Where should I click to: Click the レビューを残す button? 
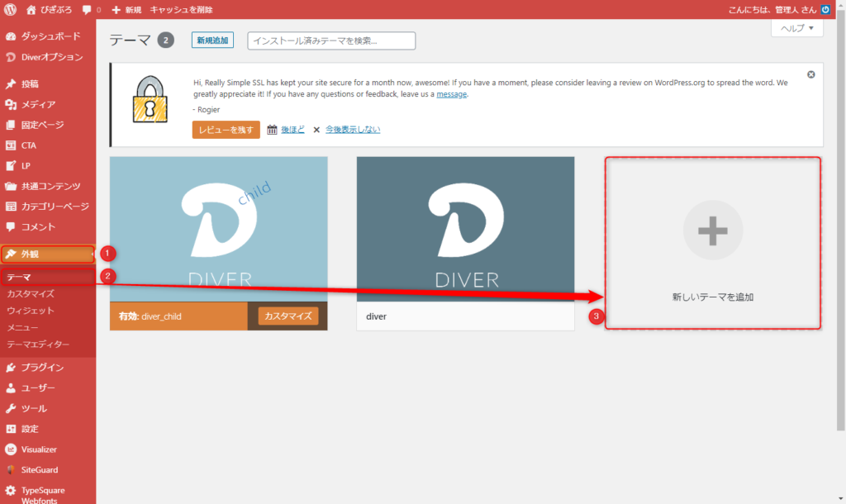click(226, 130)
